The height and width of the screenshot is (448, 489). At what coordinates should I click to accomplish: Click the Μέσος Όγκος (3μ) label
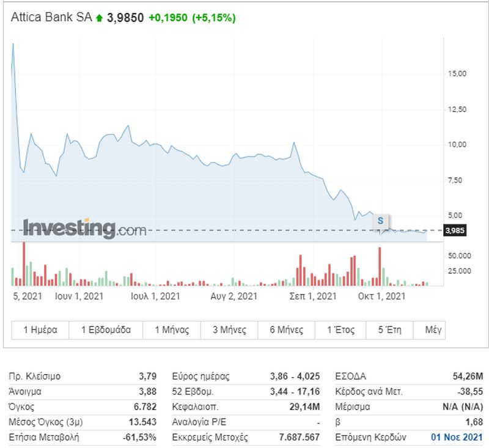point(46,422)
